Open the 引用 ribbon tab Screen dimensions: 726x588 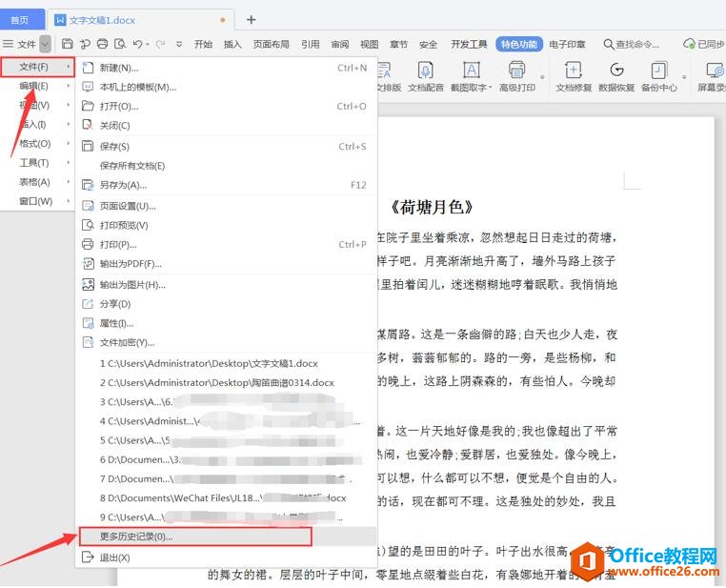tap(311, 45)
